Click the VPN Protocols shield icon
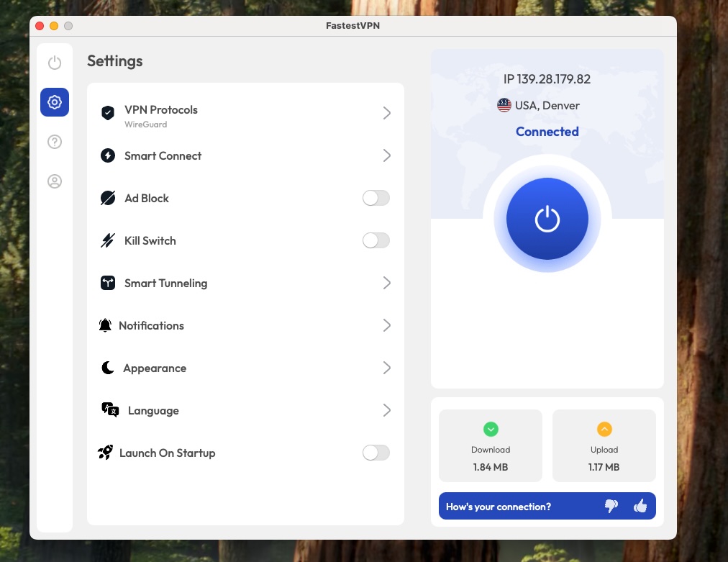 click(x=108, y=113)
